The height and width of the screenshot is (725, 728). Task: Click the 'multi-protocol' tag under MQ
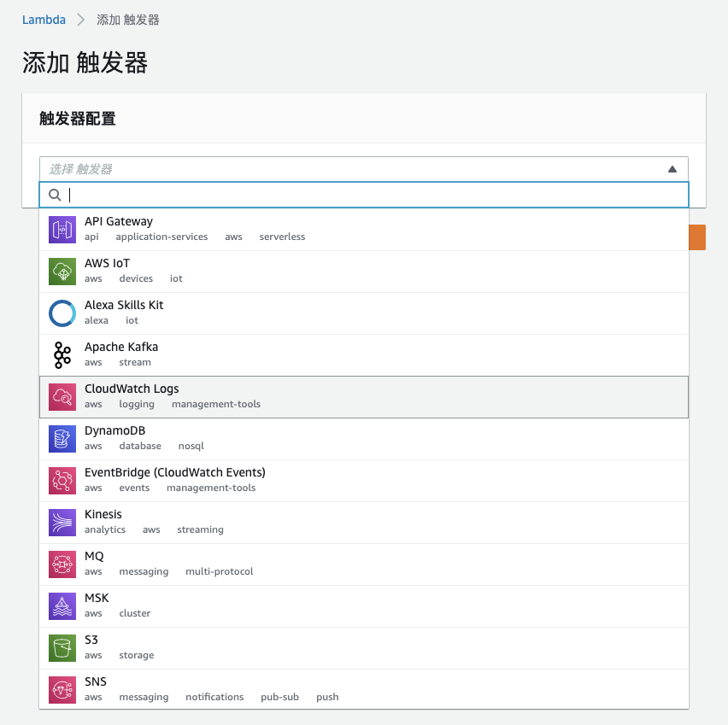219,571
